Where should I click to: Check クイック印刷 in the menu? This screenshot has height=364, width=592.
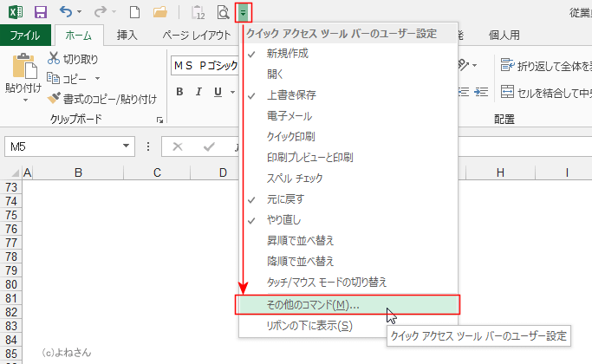(348, 137)
